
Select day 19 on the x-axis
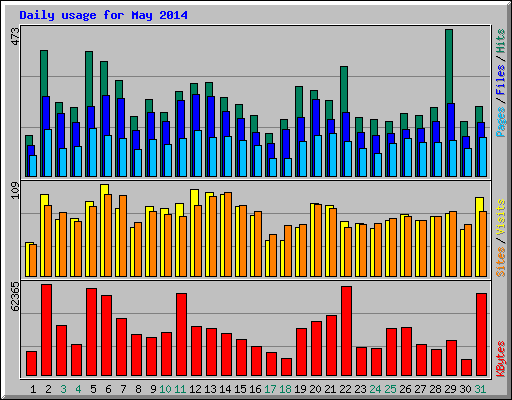tap(300, 389)
